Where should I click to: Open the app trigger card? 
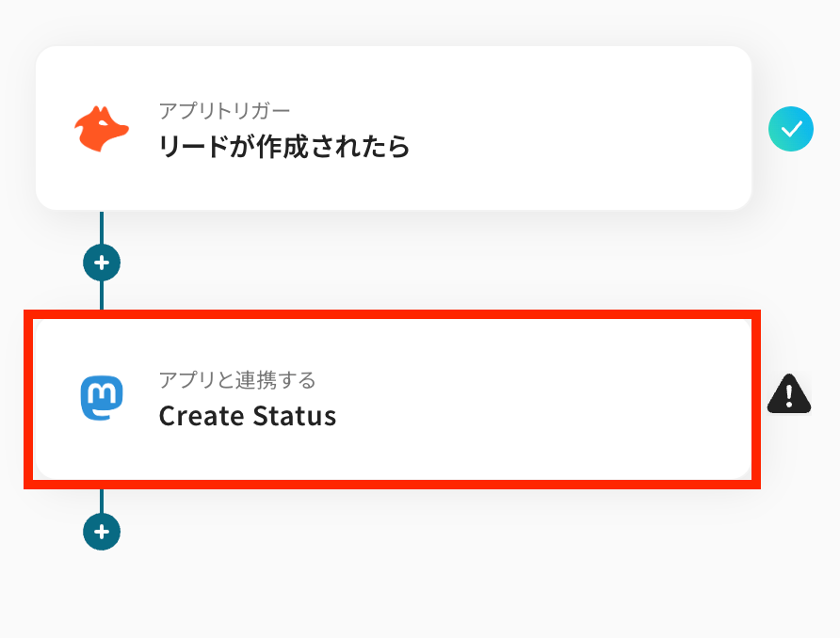point(394,128)
